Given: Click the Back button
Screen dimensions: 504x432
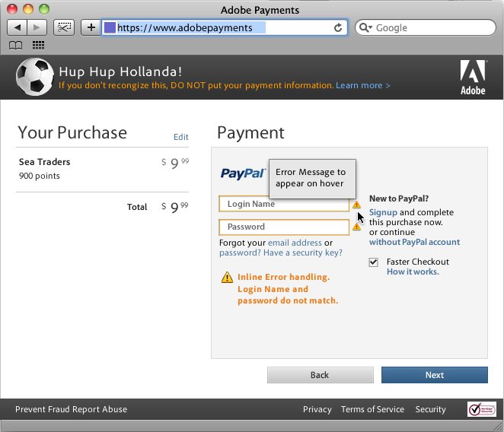Looking at the screenshot, I should (321, 375).
